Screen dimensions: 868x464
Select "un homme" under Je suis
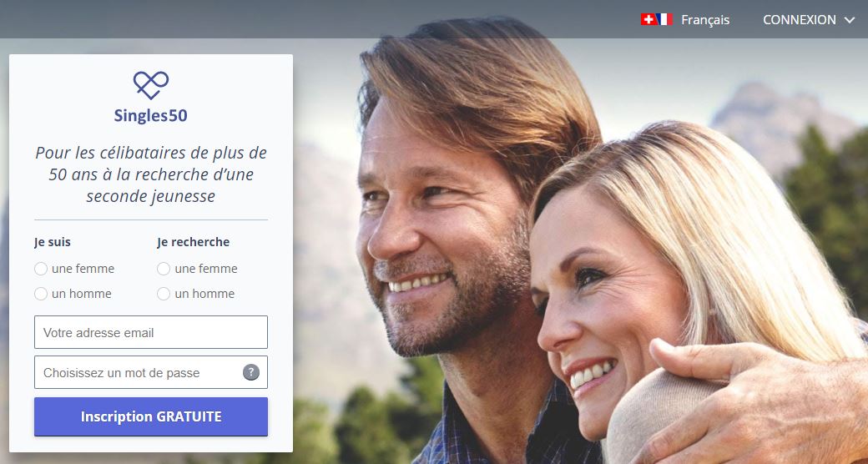click(41, 294)
